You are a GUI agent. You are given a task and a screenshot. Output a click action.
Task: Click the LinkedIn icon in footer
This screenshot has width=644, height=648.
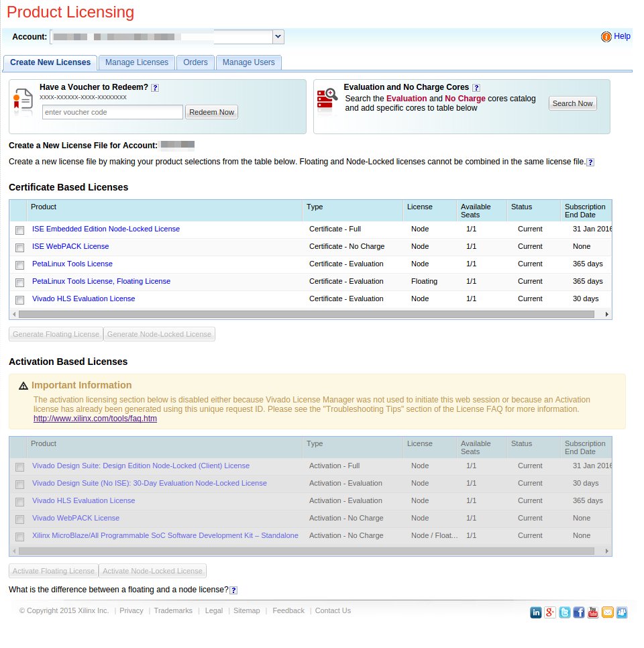pyautogui.click(x=536, y=612)
